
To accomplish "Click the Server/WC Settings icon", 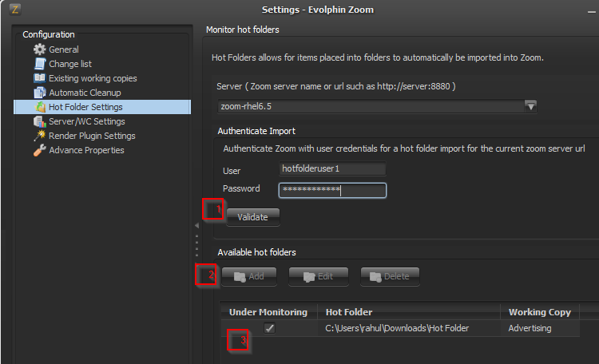I will point(40,121).
